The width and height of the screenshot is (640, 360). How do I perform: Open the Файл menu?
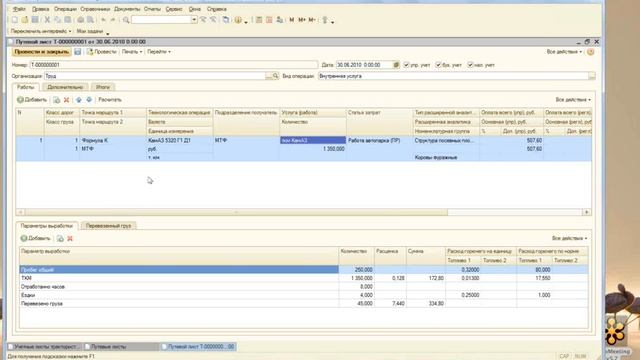click(x=19, y=9)
